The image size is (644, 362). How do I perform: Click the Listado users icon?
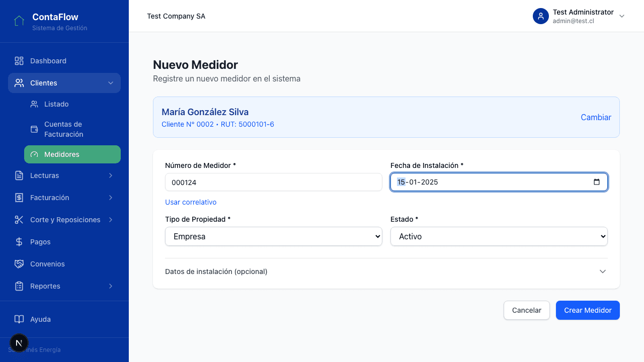[34, 104]
